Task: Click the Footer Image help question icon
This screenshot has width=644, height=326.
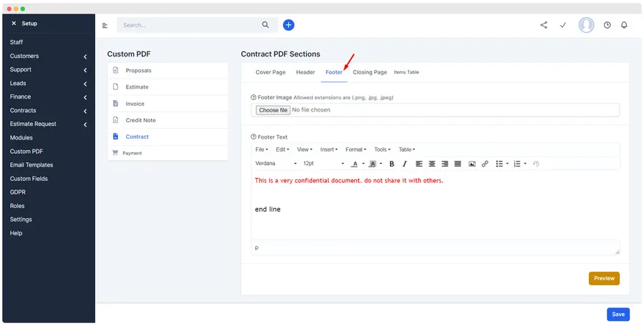Action: click(x=253, y=98)
